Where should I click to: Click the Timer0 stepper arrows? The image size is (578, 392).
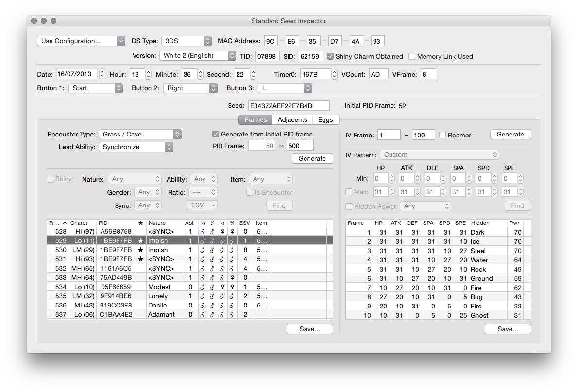[x=334, y=74]
